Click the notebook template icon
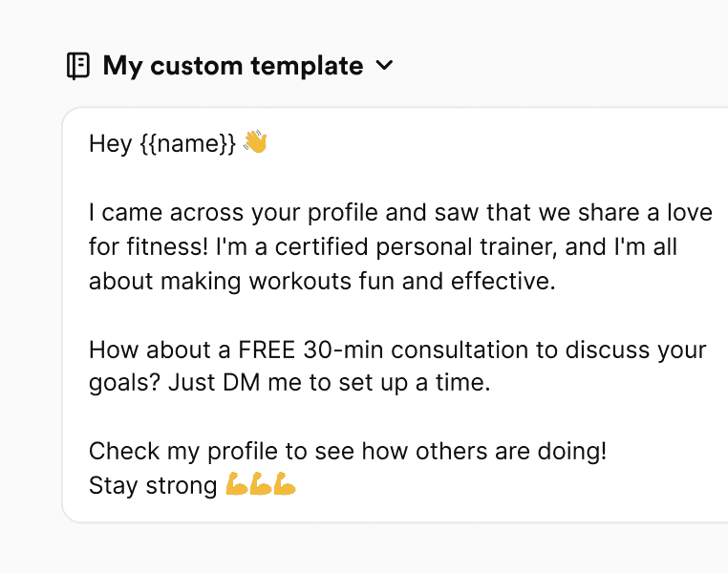This screenshot has width=728, height=573. tap(78, 66)
